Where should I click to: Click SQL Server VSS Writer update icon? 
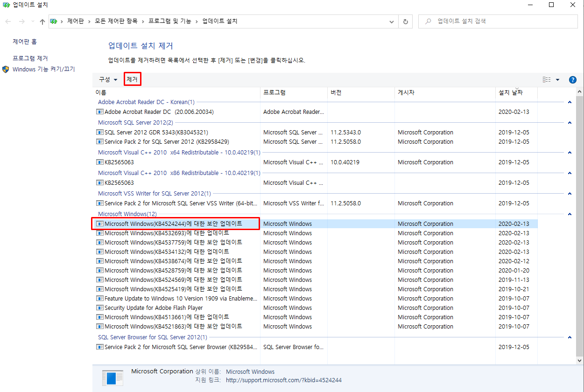point(99,203)
